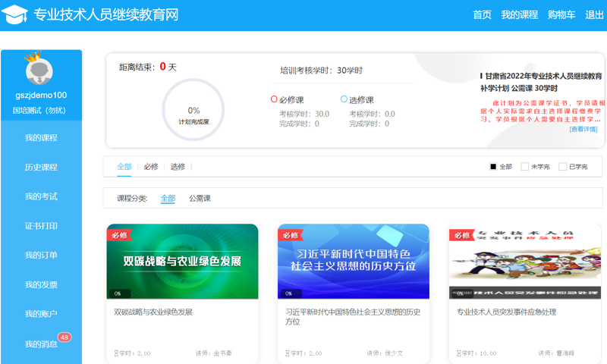The width and height of the screenshot is (607, 364).
Task: Open 购物车 in top navigation
Action: (561, 15)
